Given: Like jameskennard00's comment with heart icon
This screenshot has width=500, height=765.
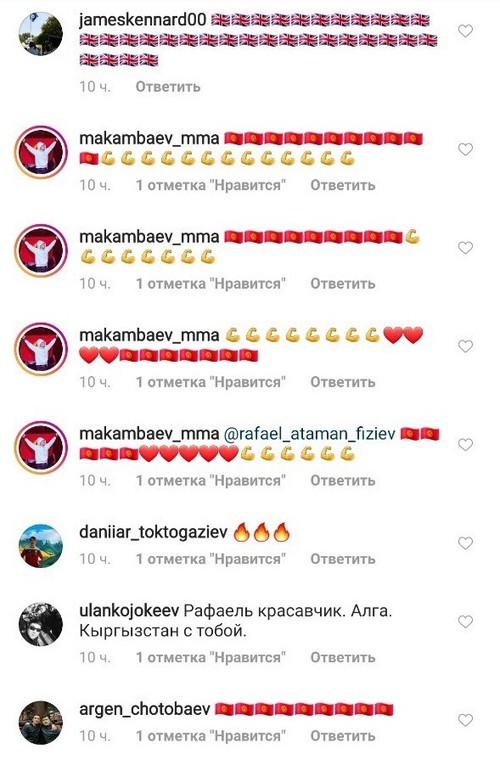Looking at the screenshot, I should (465, 31).
